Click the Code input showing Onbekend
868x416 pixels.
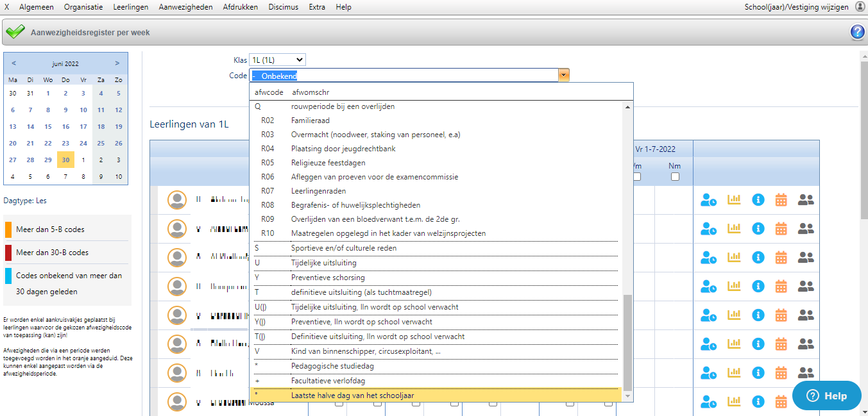click(x=404, y=76)
